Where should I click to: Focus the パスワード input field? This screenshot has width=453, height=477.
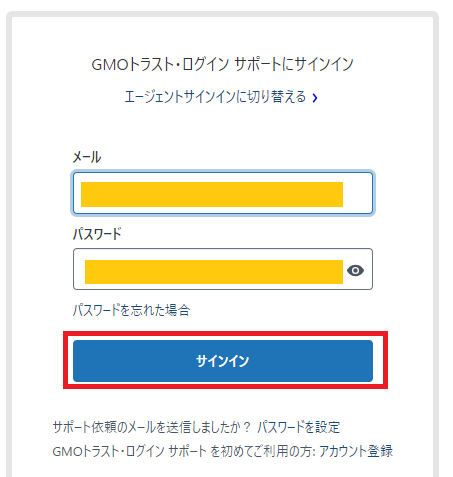click(223, 269)
